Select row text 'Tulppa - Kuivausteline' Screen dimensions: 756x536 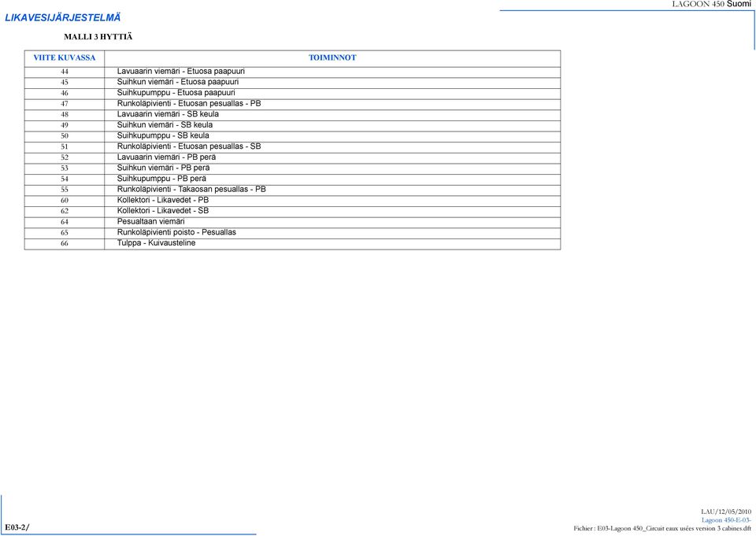[156, 243]
